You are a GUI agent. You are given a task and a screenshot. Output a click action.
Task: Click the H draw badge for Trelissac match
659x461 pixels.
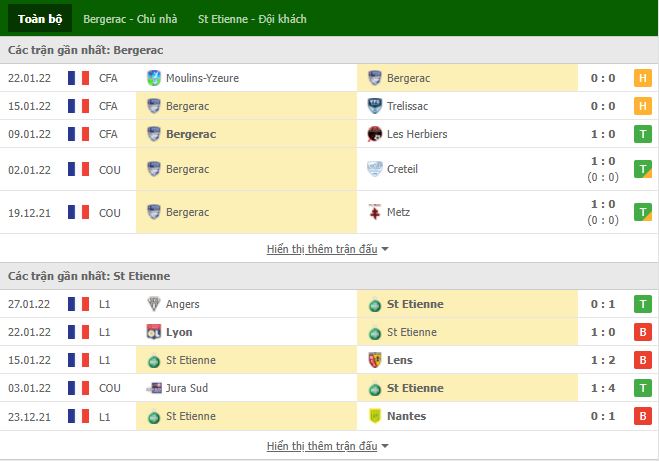click(x=643, y=106)
